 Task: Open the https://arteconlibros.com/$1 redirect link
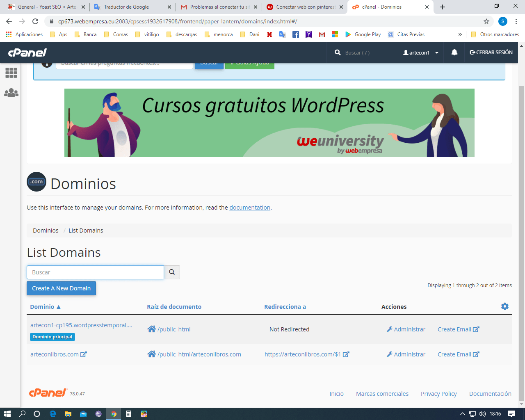tap(306, 354)
